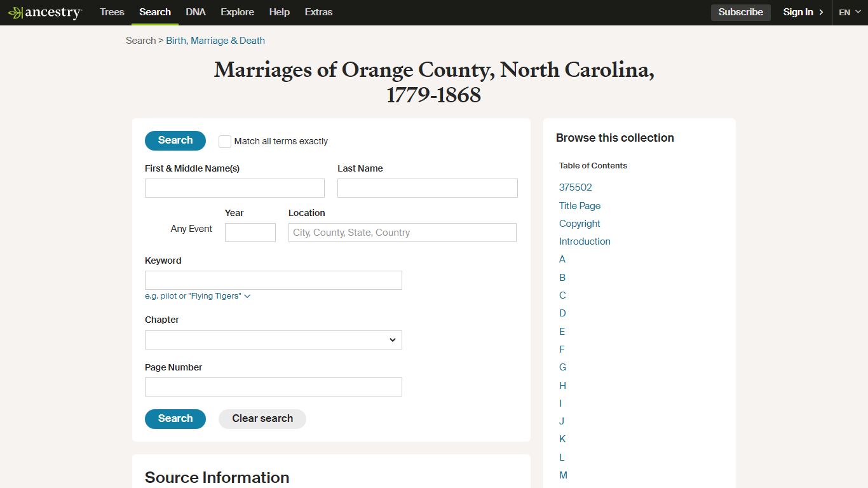The width and height of the screenshot is (868, 488).
Task: Go to Search breadcrumb
Action: pos(140,41)
